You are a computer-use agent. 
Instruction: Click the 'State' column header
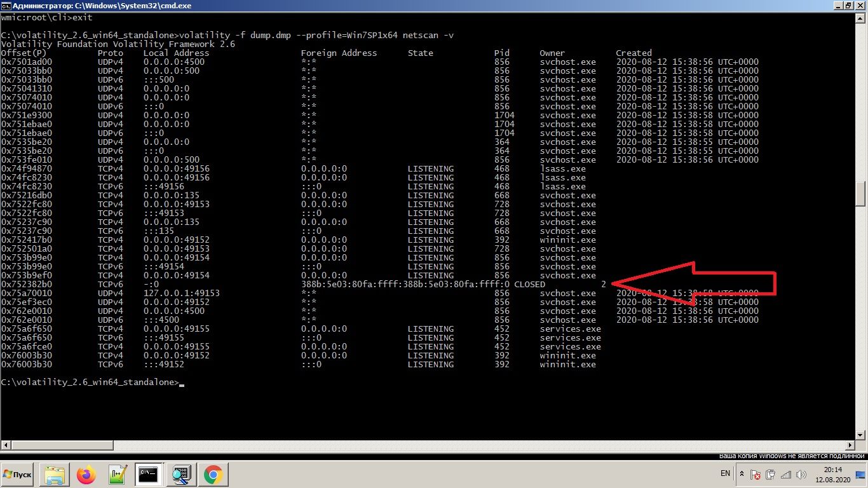pyautogui.click(x=421, y=53)
